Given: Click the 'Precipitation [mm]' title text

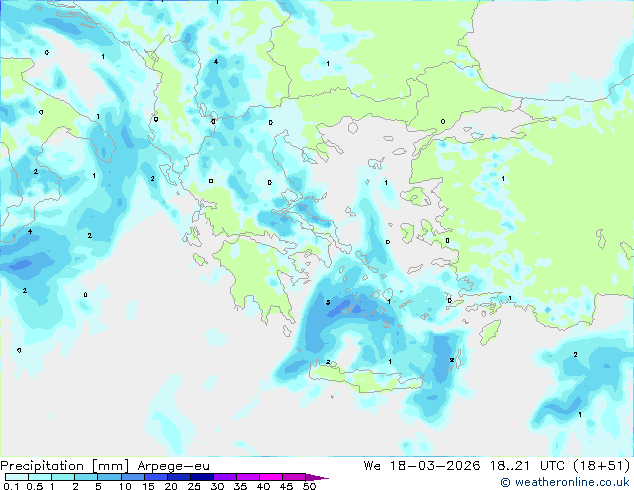Looking at the screenshot, I should click(65, 466).
